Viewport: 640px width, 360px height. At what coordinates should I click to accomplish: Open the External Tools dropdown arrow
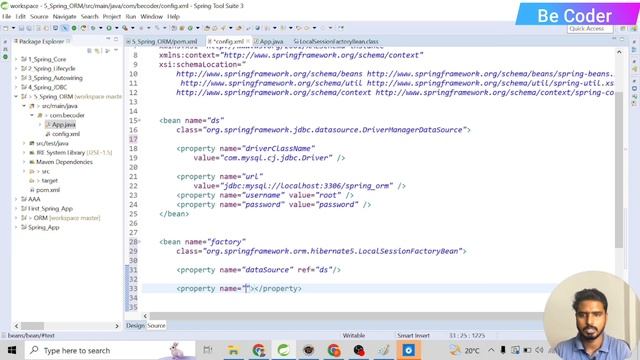point(133,28)
